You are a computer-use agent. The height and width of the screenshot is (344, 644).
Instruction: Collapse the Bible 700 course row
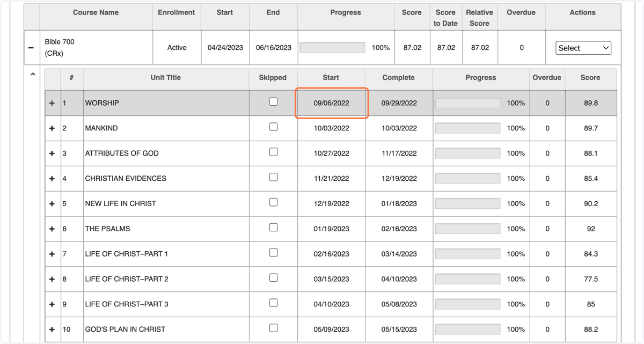coord(31,48)
